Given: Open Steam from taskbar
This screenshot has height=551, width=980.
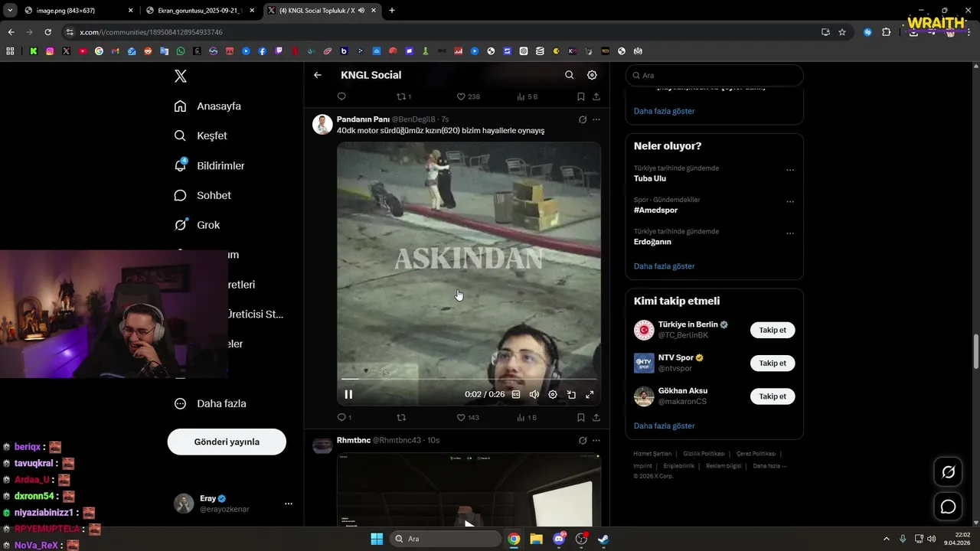Looking at the screenshot, I should click(603, 539).
